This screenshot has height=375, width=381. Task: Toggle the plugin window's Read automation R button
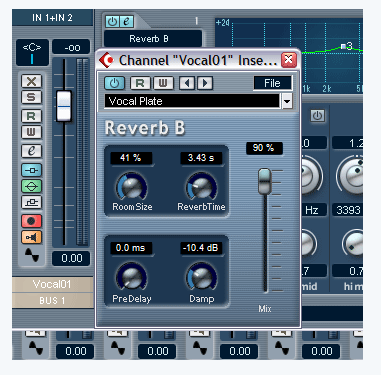tap(140, 83)
